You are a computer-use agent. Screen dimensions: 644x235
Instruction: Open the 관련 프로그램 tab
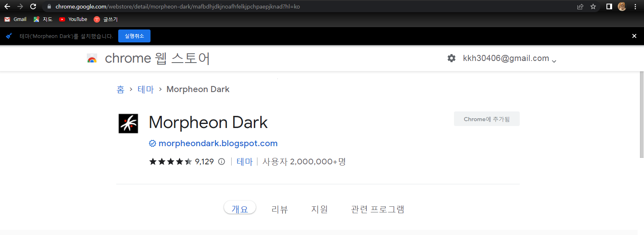(378, 209)
